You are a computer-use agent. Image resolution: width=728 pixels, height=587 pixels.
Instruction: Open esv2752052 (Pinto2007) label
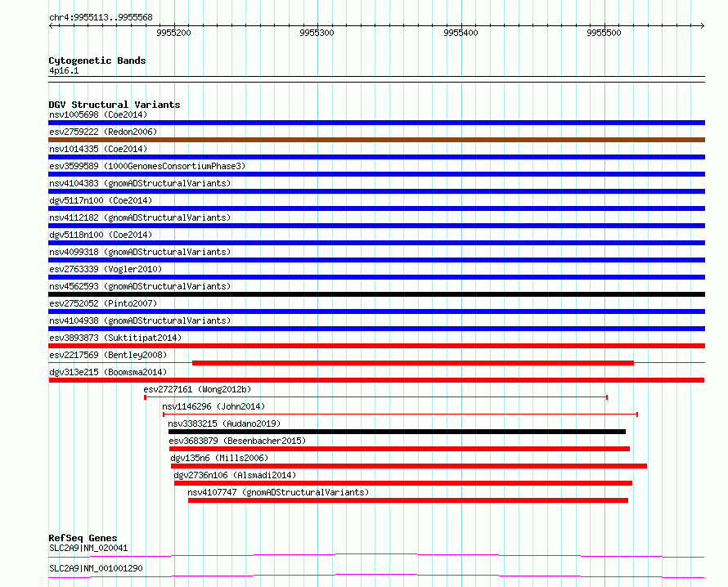pos(103,303)
